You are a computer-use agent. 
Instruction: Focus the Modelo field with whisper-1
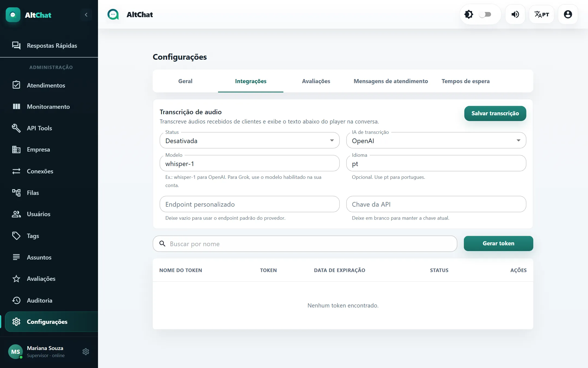pyautogui.click(x=250, y=163)
